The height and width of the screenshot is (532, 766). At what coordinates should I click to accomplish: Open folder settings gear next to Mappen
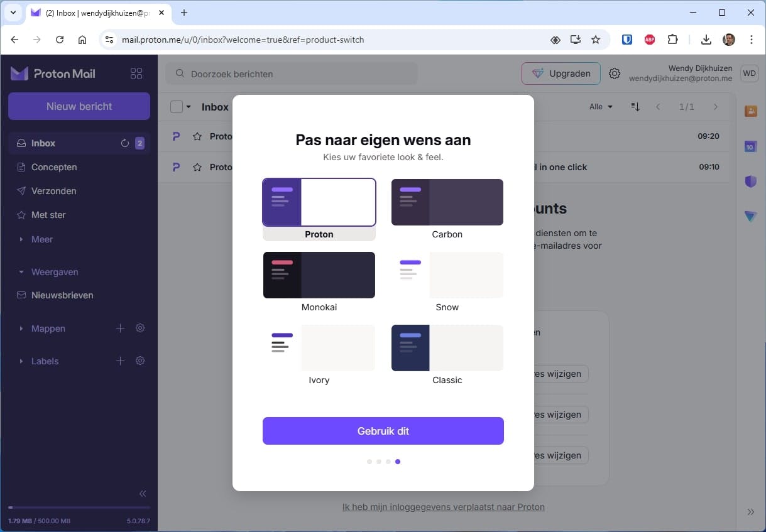pyautogui.click(x=140, y=328)
